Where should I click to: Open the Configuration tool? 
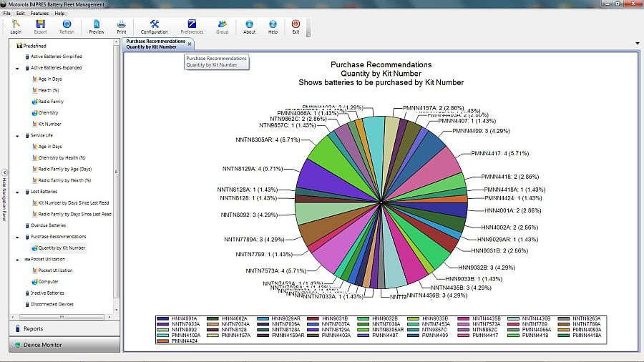coord(154,26)
